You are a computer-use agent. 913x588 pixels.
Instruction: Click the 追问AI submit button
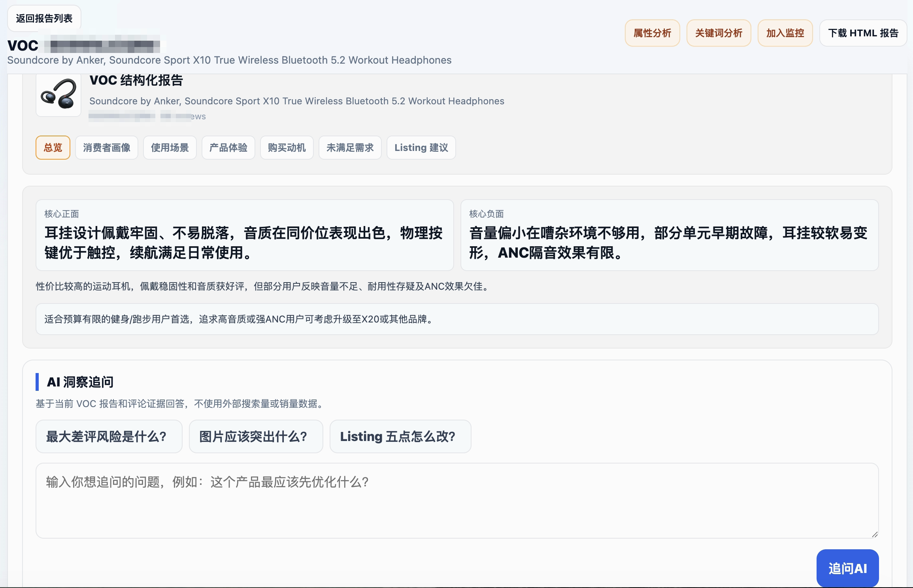coord(848,568)
